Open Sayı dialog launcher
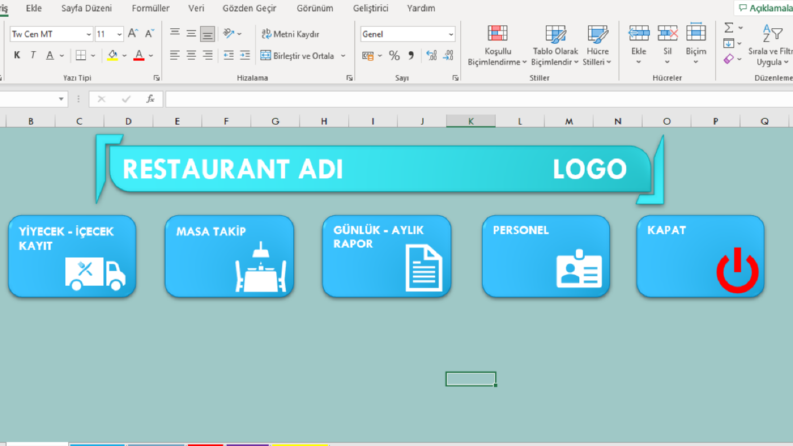 tap(455, 78)
